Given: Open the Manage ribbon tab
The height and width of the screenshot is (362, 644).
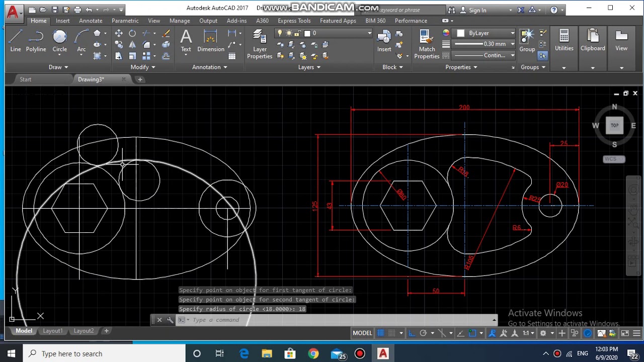Looking at the screenshot, I should pyautogui.click(x=180, y=21).
